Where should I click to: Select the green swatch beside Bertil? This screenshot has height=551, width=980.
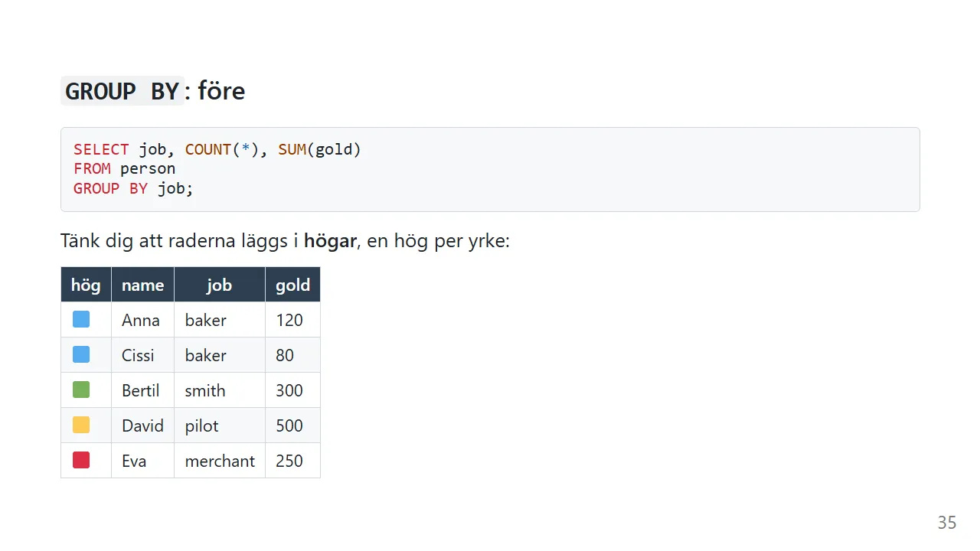81,390
